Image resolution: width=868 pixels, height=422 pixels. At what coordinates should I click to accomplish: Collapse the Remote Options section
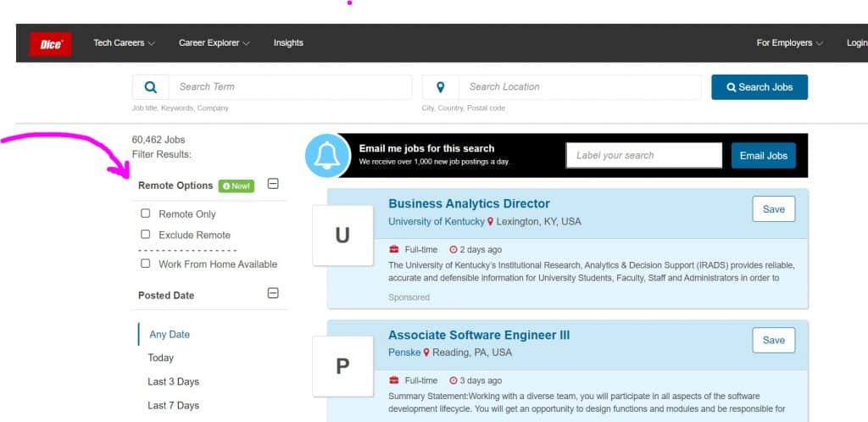click(273, 184)
